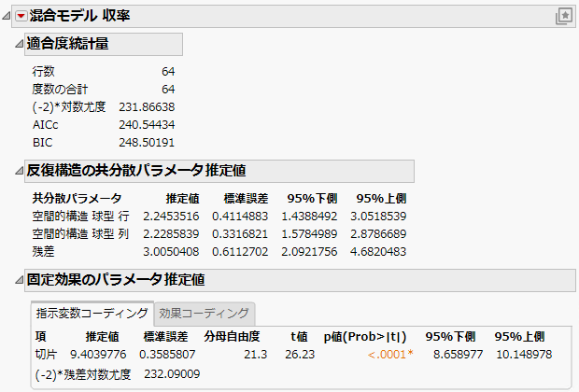
Task: Select the 指示変数コーディング tab
Action: 92,314
